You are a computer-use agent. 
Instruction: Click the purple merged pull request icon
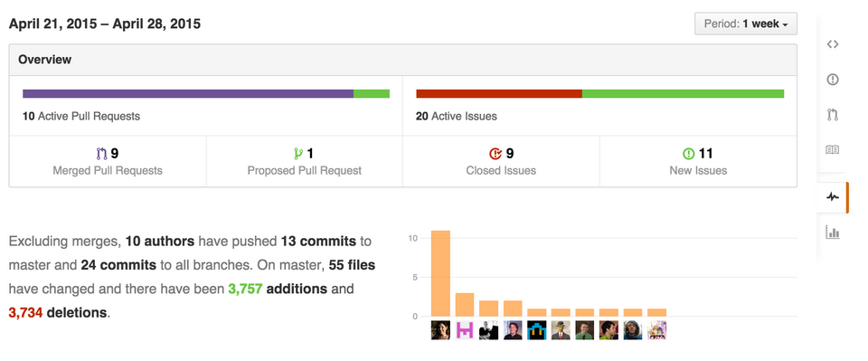point(101,154)
